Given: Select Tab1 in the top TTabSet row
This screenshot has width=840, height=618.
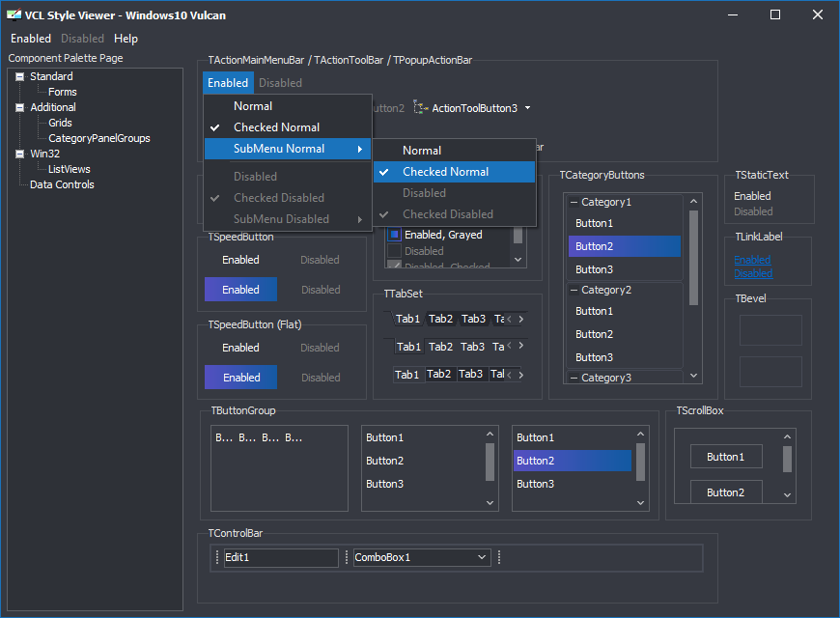Looking at the screenshot, I should pos(407,319).
